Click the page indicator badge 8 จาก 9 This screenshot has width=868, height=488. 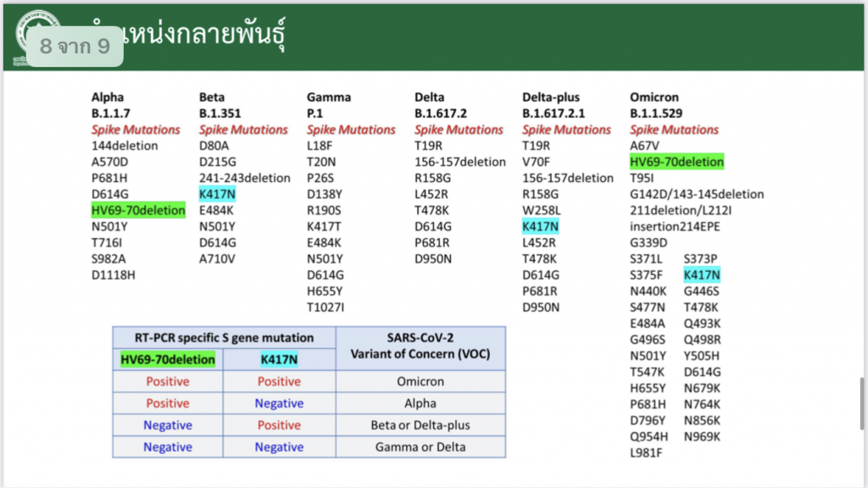click(x=75, y=47)
